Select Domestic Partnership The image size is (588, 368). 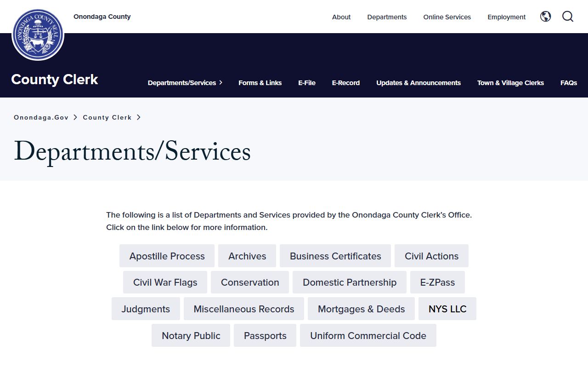coord(350,282)
